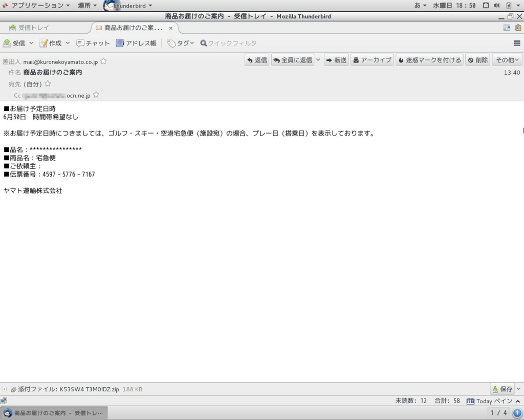Open the calendar tab icon
Image resolution: width=524 pixels, height=420 pixels.
click(507, 28)
